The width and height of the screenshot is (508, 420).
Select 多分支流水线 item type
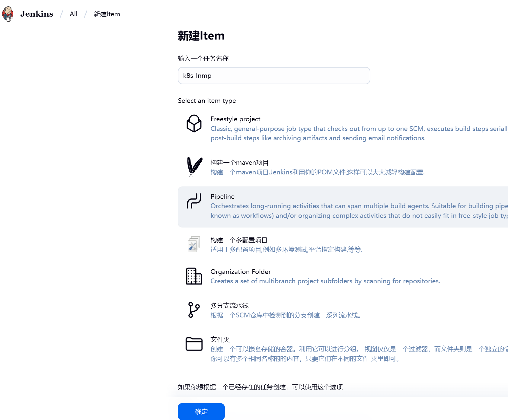(x=230, y=305)
